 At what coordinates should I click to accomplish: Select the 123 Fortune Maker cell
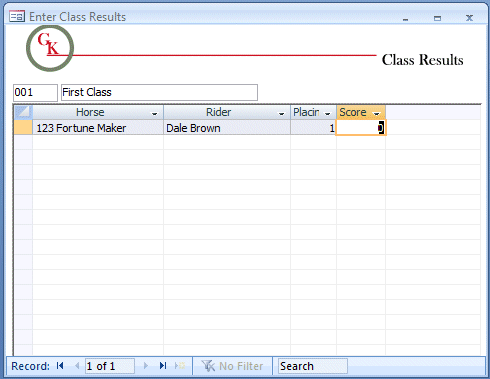pos(98,128)
